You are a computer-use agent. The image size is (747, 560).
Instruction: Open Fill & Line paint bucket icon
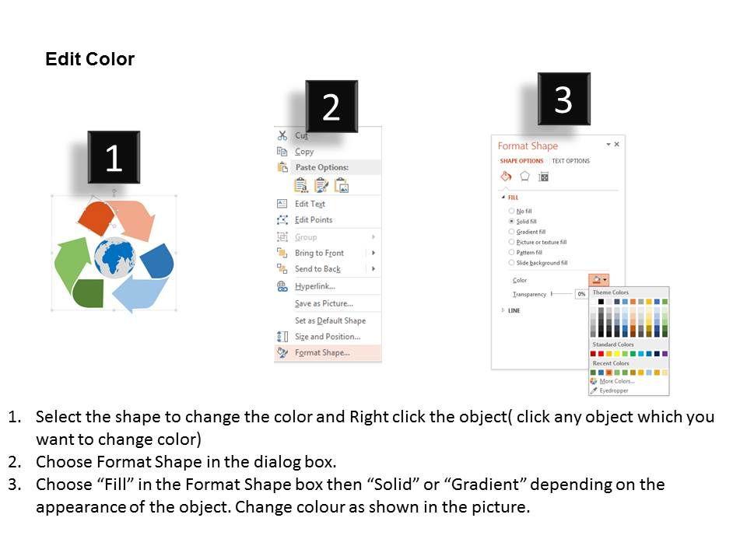point(506,177)
